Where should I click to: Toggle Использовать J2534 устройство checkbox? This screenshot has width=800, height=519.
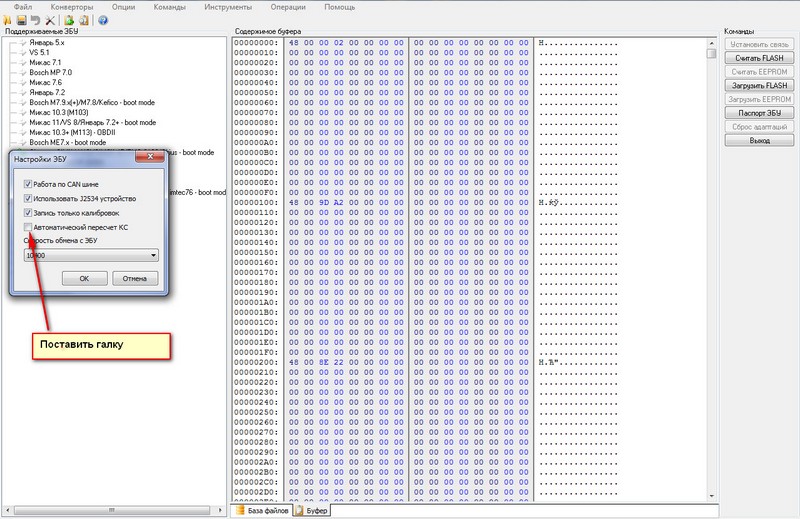click(x=27, y=199)
